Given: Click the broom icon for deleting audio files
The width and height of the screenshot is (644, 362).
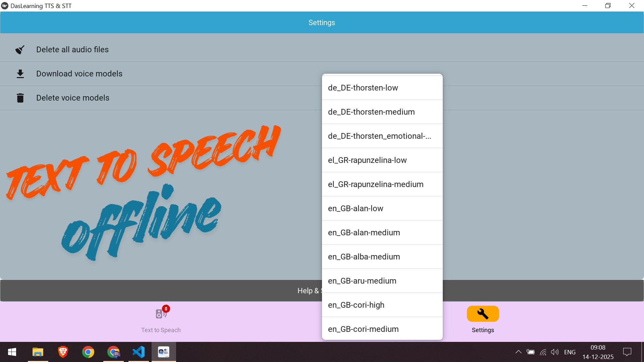Looking at the screenshot, I should (x=20, y=50).
